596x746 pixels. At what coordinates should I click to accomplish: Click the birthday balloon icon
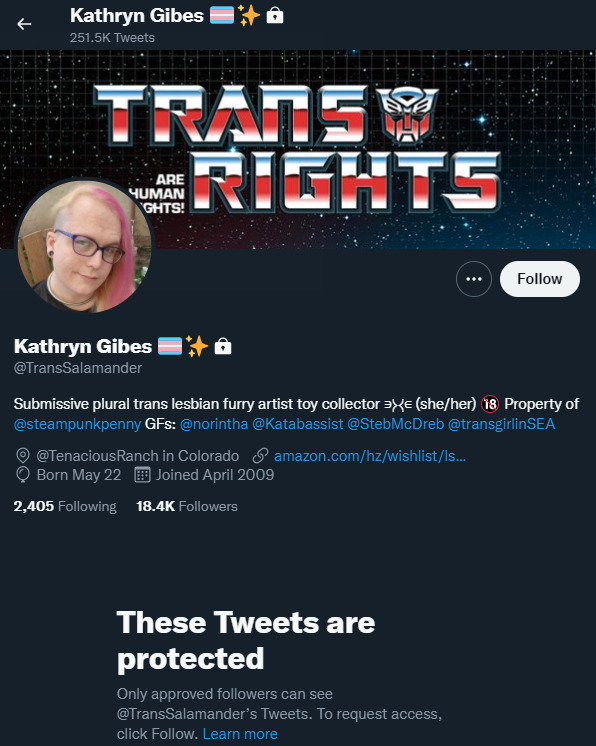tap(22, 475)
